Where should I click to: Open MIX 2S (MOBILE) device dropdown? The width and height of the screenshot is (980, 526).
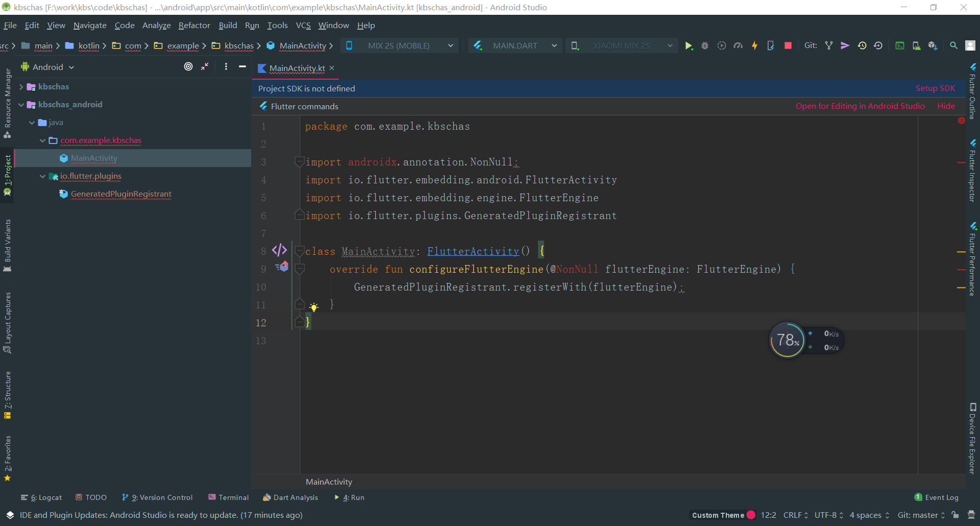tap(400, 46)
